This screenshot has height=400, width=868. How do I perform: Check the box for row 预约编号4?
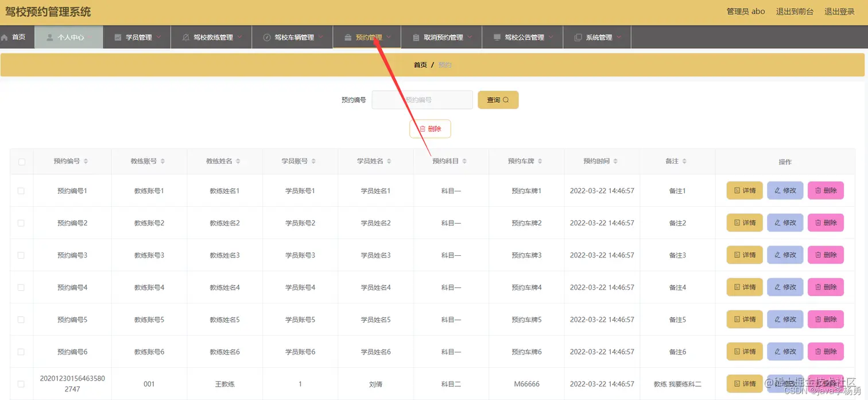click(x=21, y=287)
